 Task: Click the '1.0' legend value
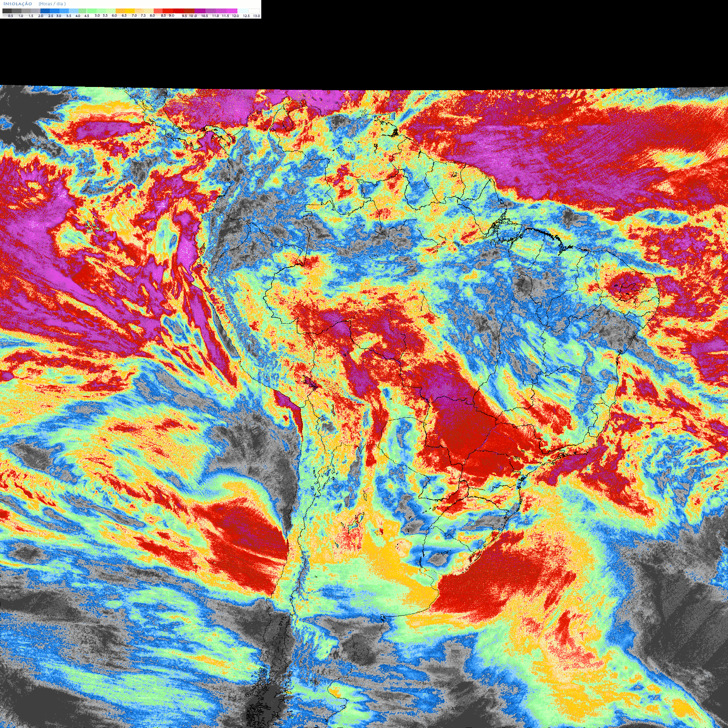[x=21, y=16]
